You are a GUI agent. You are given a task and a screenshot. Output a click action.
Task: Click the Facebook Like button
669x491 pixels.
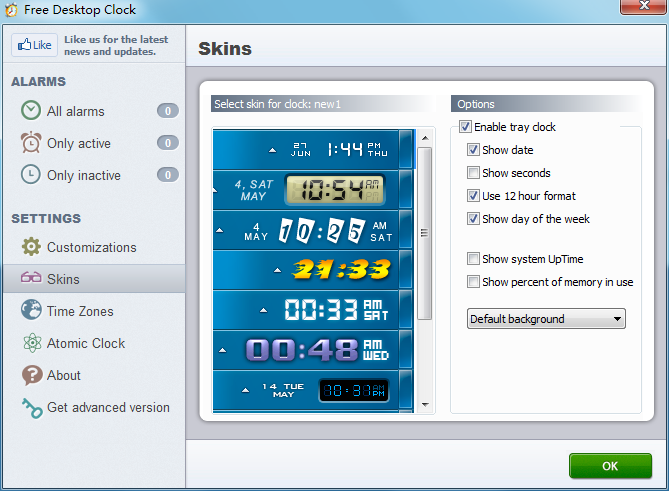(x=34, y=45)
